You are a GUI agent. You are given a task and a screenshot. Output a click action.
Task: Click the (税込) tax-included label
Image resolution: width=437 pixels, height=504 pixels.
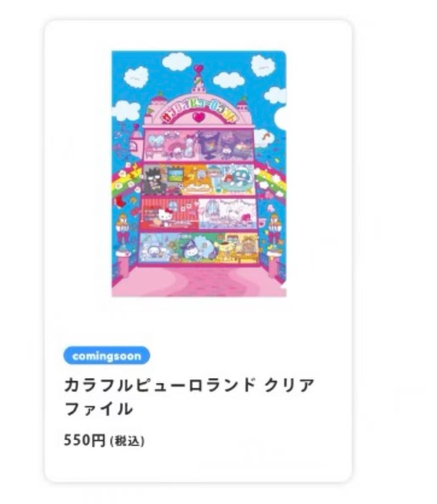coord(127,441)
